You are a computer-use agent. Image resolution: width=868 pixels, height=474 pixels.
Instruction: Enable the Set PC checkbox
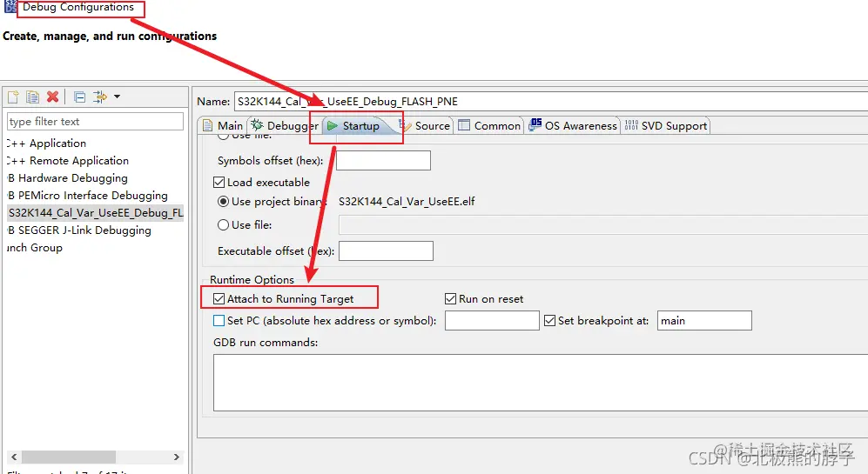tap(219, 321)
